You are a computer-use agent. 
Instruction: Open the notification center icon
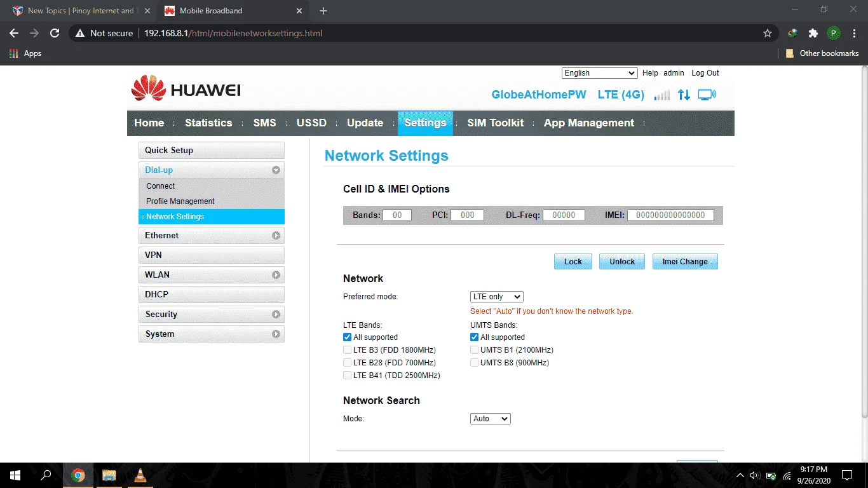coord(847,475)
